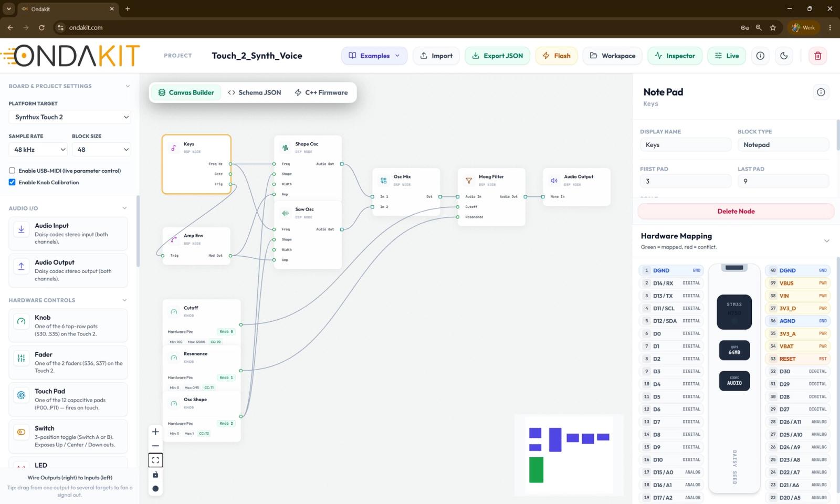Open the Block Size dropdown
Viewport: 840px width, 504px height.
[101, 150]
